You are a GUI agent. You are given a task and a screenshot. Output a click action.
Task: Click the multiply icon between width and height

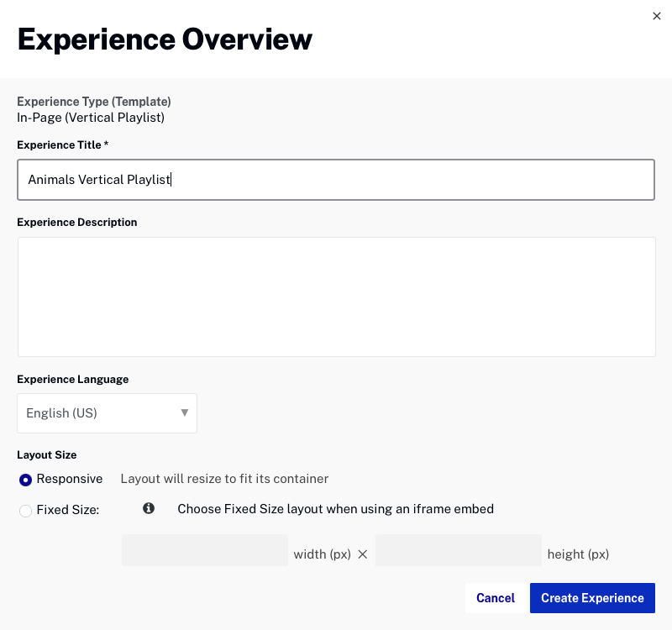pos(363,554)
